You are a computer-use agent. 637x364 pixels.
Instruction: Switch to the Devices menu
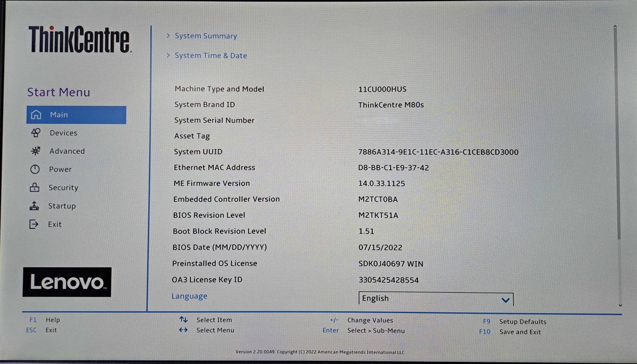point(63,133)
